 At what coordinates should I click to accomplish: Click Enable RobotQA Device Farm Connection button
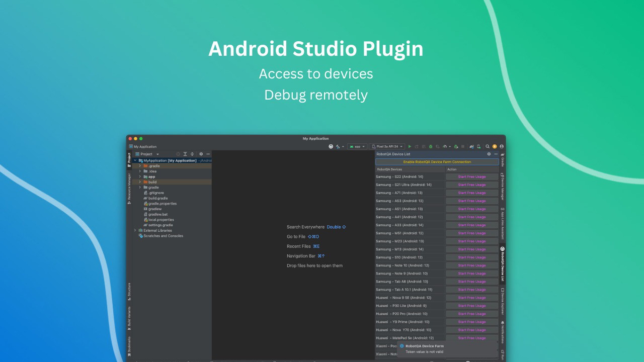click(x=437, y=162)
